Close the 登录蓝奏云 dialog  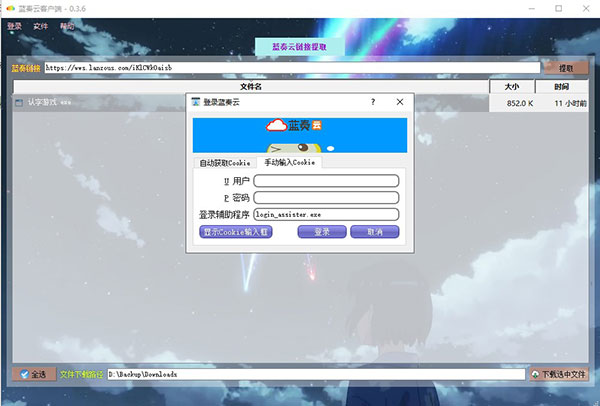click(400, 102)
